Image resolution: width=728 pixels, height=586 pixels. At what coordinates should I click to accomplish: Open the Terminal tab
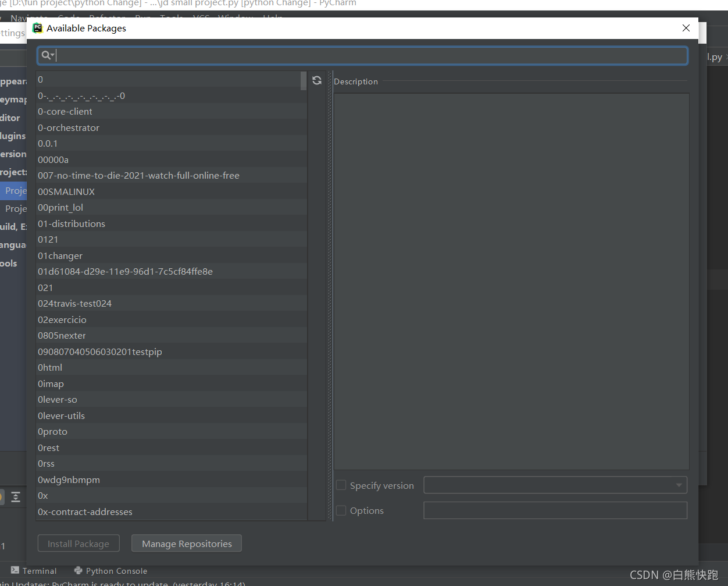(34, 571)
